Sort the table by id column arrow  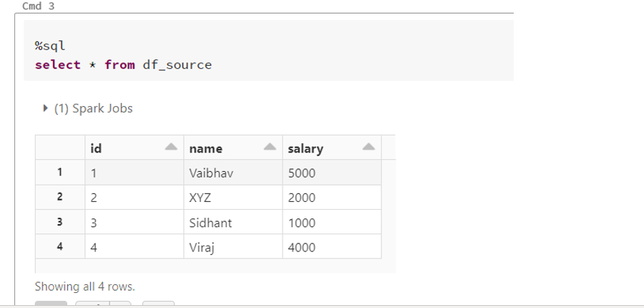point(170,148)
